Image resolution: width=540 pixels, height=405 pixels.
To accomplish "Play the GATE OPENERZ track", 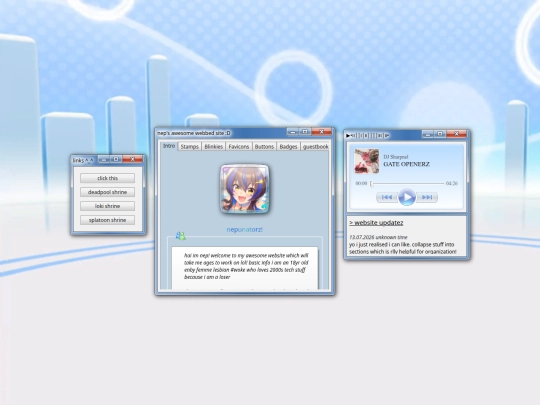I will (407, 197).
